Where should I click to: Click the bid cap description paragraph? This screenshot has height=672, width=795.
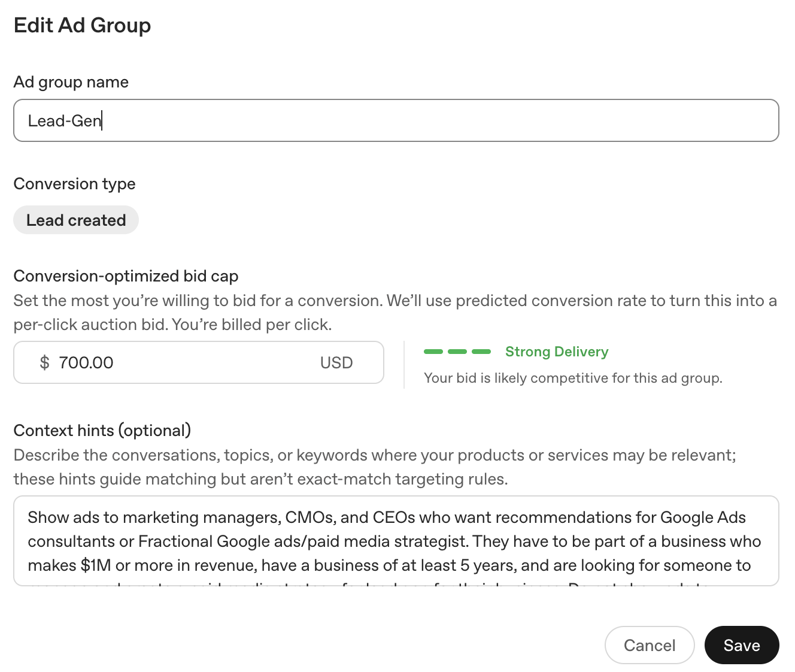[395, 313]
